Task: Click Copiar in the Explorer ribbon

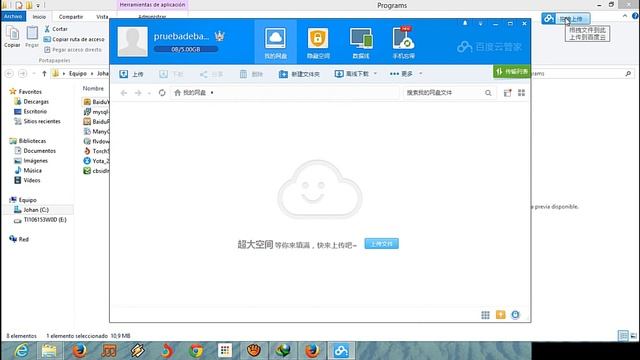Action: coord(12,37)
